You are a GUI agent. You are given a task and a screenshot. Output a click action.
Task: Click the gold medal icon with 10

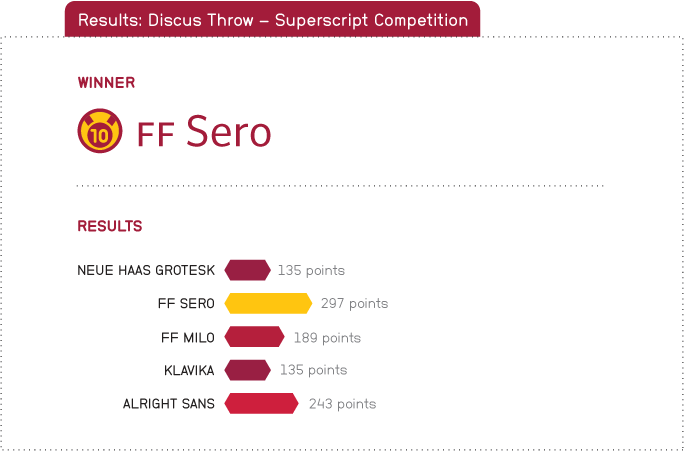(100, 131)
